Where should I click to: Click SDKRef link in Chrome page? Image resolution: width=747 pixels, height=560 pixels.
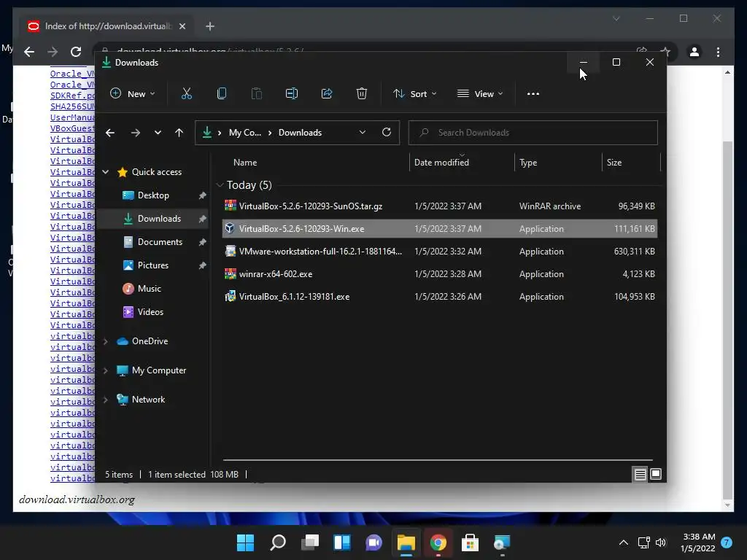click(x=72, y=96)
